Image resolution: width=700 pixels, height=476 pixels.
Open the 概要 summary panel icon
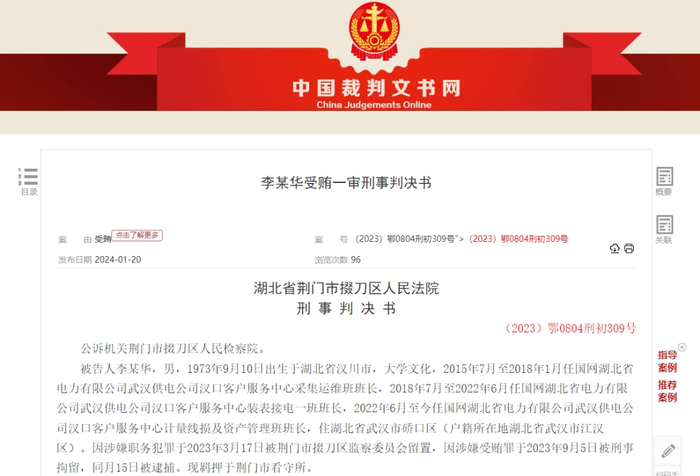pos(664,181)
